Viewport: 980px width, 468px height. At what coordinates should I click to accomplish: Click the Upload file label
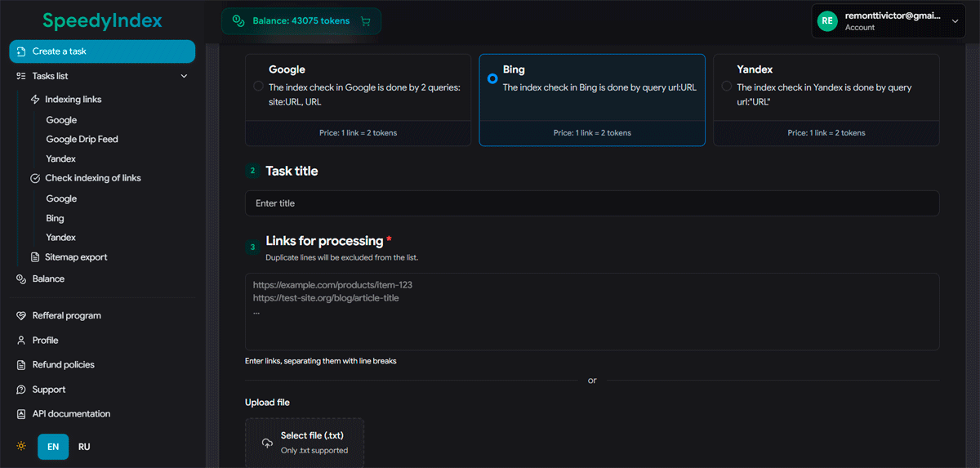(267, 403)
